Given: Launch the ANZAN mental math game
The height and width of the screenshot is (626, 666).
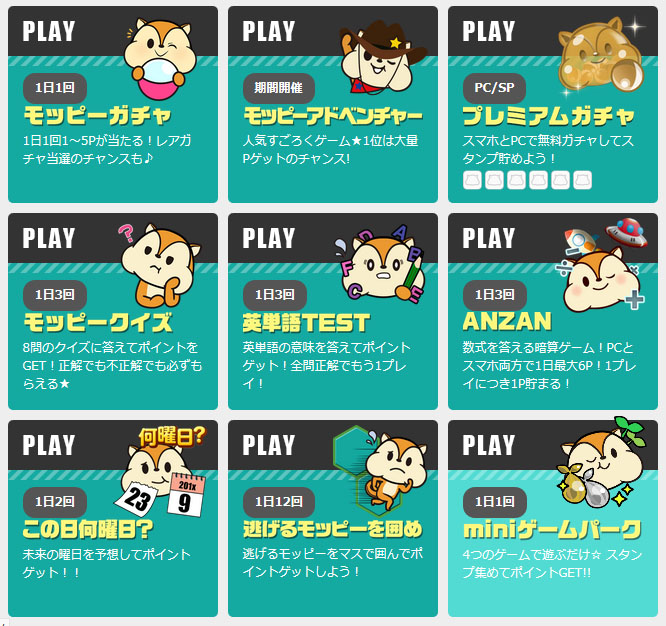Looking at the screenshot, I should tap(507, 321).
